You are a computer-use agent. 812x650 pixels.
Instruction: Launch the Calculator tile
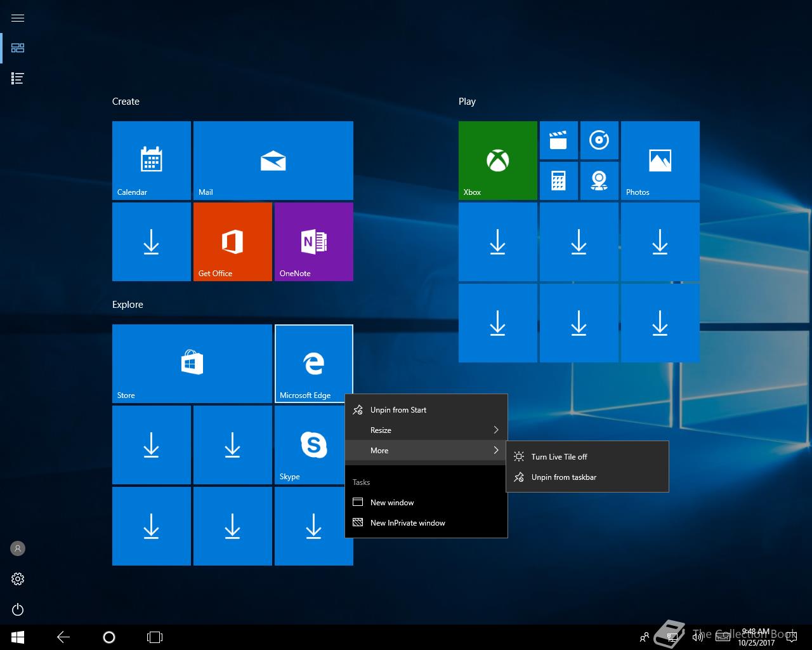[559, 181]
